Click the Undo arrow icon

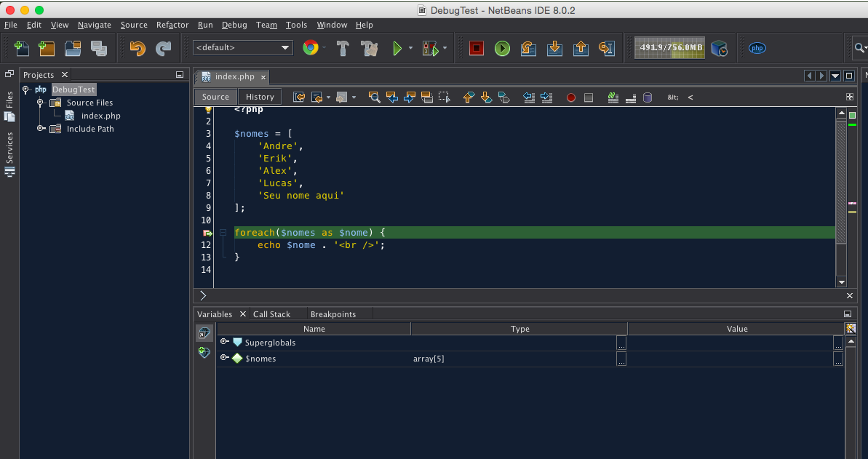tap(138, 48)
